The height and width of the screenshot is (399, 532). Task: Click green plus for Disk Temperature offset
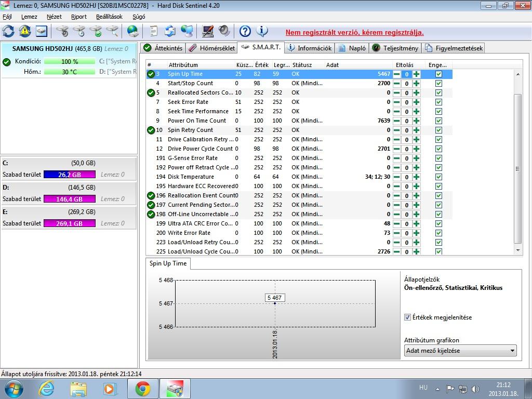416,177
